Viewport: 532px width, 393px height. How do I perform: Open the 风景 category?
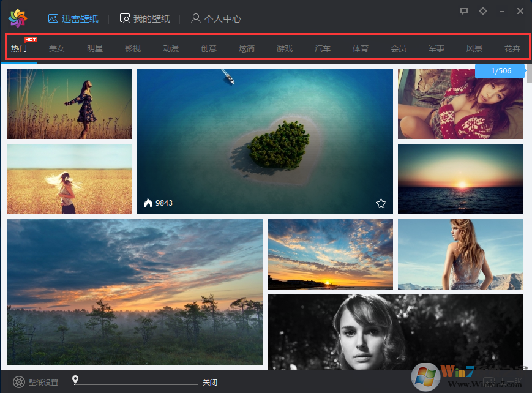tap(474, 48)
